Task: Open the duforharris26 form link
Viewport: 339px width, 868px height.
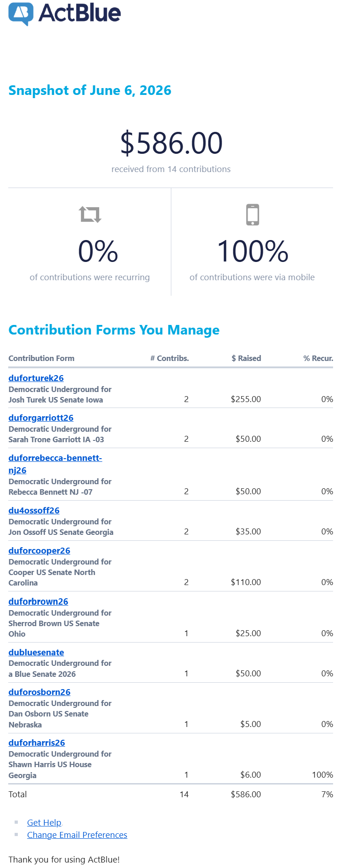Action: tap(37, 743)
